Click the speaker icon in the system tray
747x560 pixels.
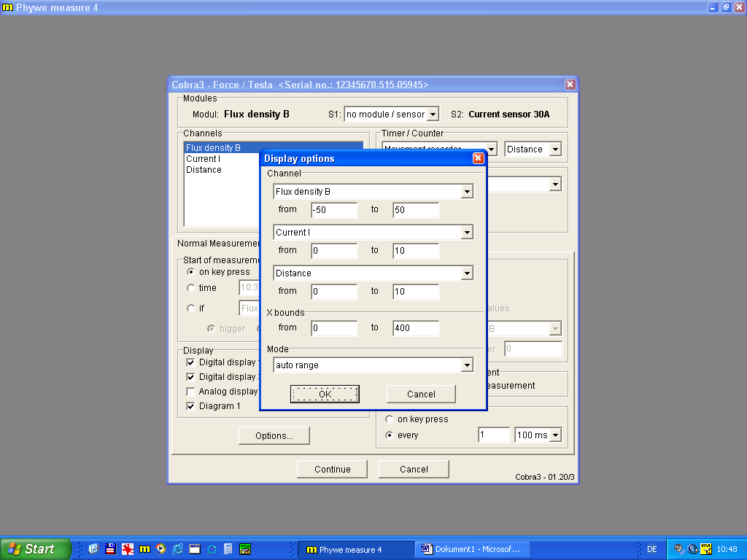click(679, 549)
